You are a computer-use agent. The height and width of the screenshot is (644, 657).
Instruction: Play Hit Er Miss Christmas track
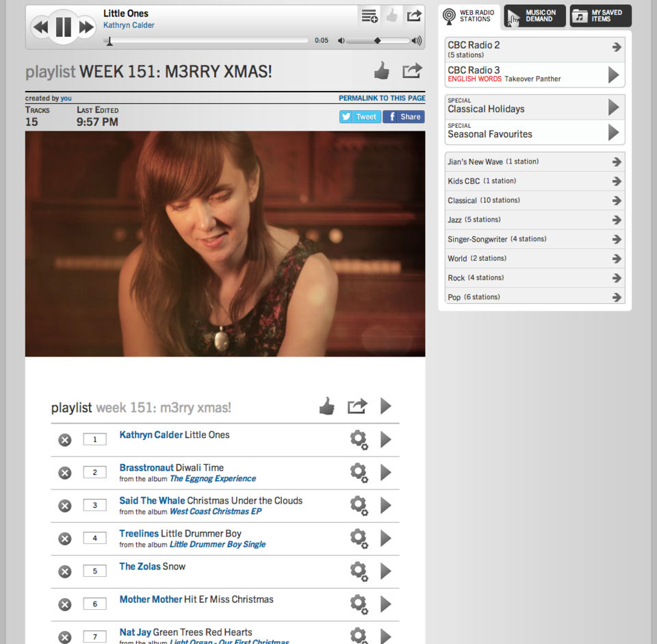(385, 604)
